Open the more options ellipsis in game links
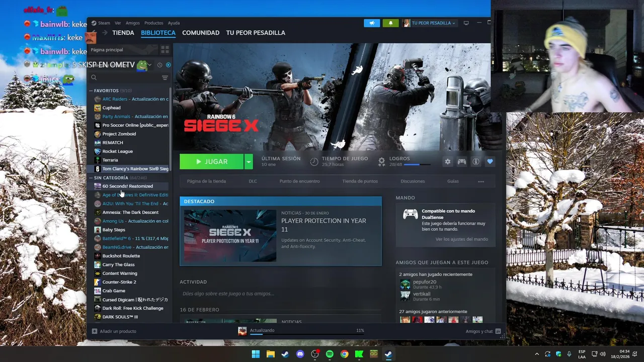Screen dimensions: 644x362 pyautogui.click(x=480, y=182)
